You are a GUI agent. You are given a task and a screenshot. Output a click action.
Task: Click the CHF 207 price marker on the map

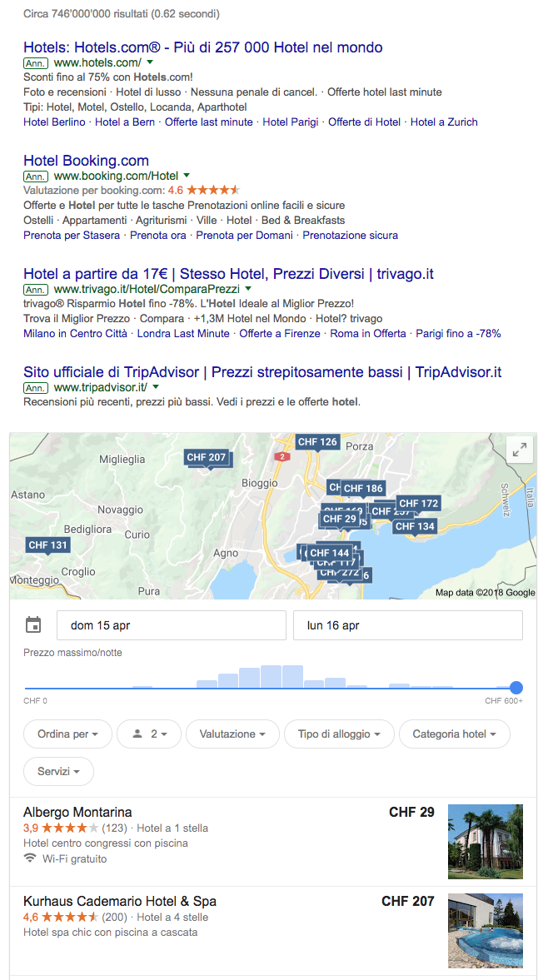click(207, 457)
